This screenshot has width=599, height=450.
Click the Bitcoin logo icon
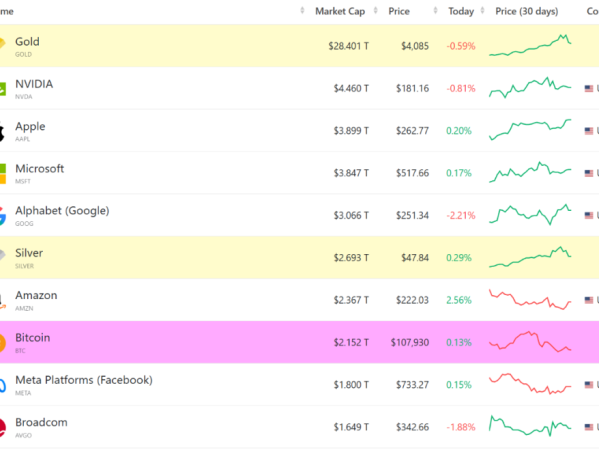[x=3, y=343]
